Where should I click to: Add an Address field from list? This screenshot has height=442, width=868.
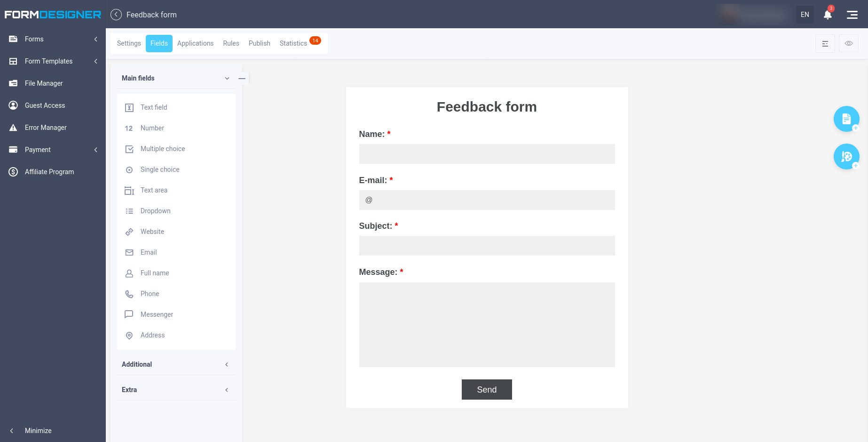[152, 335]
